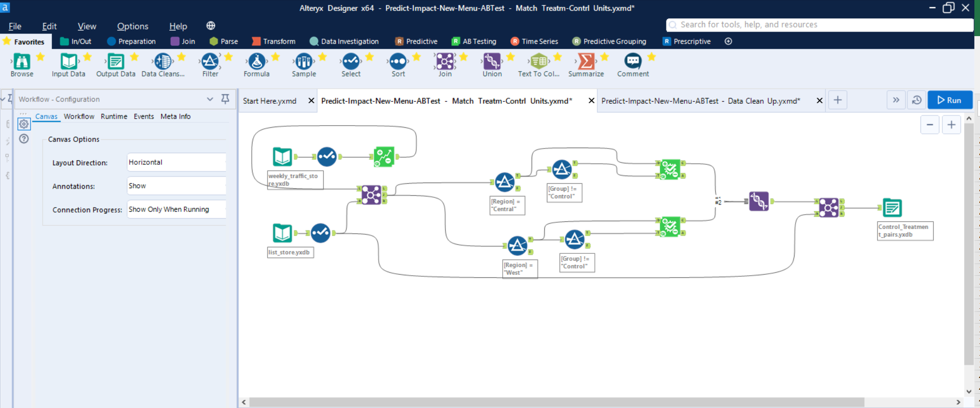The image size is (980, 408).
Task: Click the Region = West filter node
Action: [517, 246]
